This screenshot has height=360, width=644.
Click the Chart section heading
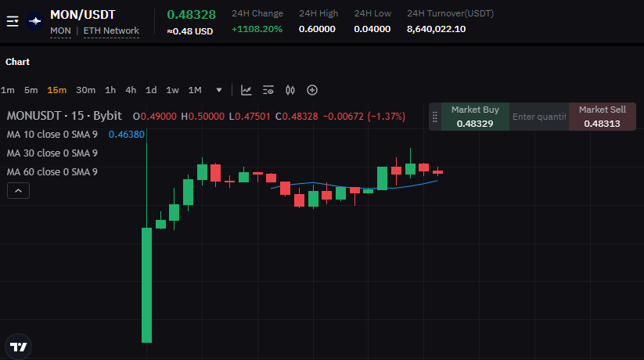point(17,62)
